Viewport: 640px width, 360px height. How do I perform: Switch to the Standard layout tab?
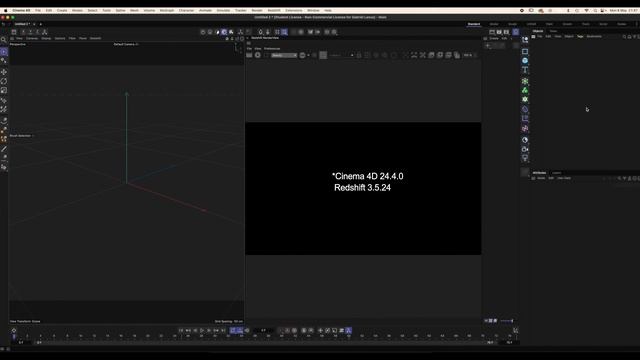(x=474, y=24)
